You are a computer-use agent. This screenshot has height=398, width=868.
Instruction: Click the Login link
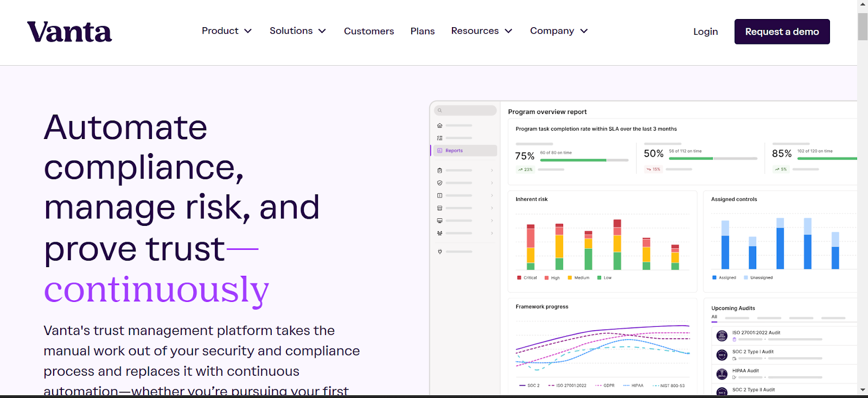point(705,31)
